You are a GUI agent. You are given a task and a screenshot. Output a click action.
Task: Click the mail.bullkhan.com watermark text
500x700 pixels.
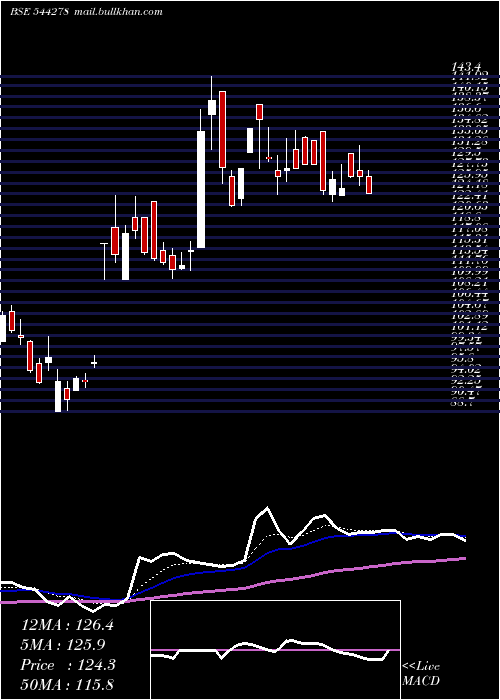coord(117,12)
